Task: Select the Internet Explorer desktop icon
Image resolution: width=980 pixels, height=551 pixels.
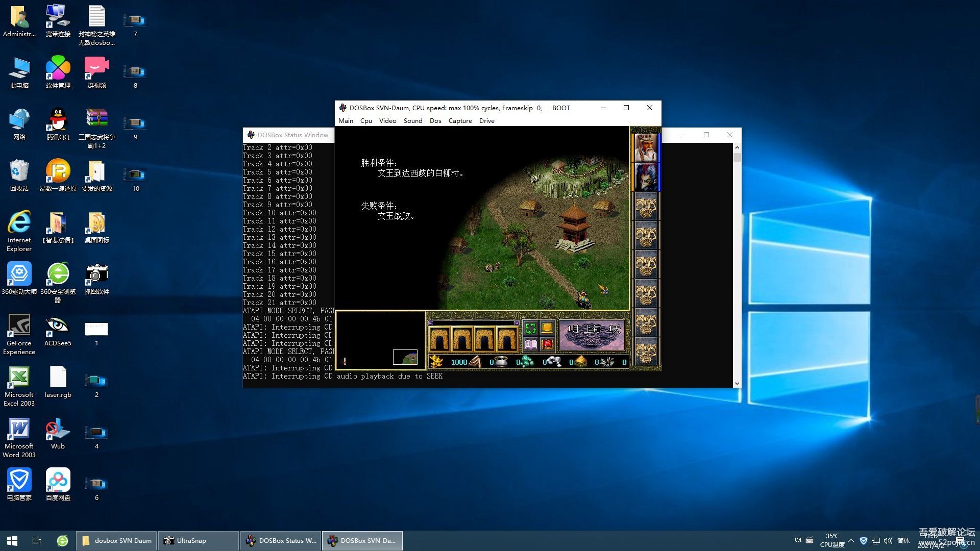Action: click(x=19, y=231)
